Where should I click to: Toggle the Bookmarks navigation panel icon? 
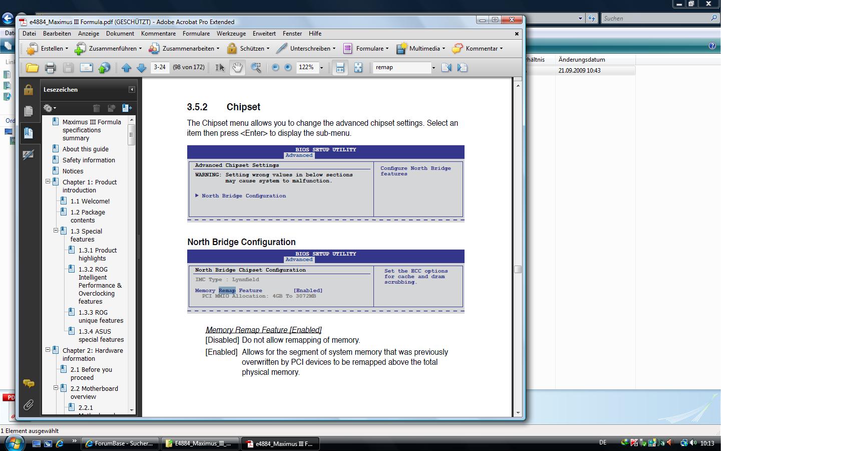tap(29, 133)
